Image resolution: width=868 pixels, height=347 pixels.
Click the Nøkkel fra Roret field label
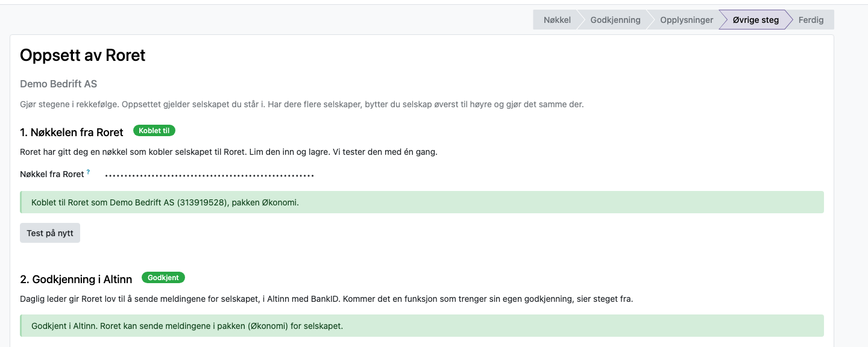click(52, 174)
